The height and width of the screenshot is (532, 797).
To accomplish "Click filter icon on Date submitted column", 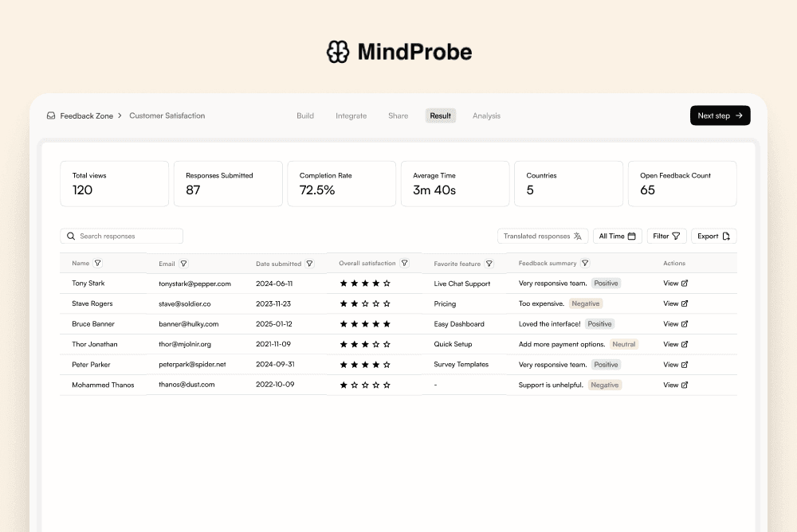I will click(309, 264).
